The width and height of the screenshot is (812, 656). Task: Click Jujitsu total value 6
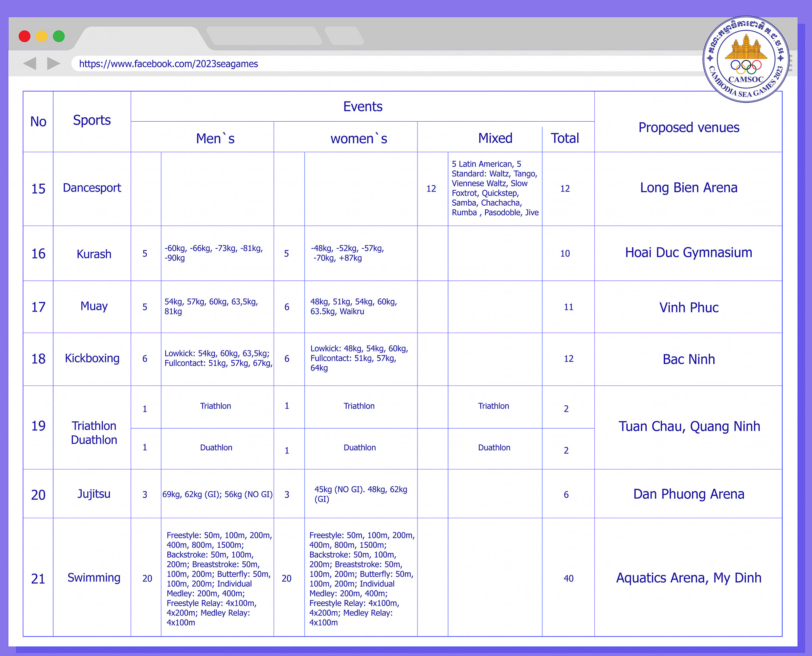point(566,494)
